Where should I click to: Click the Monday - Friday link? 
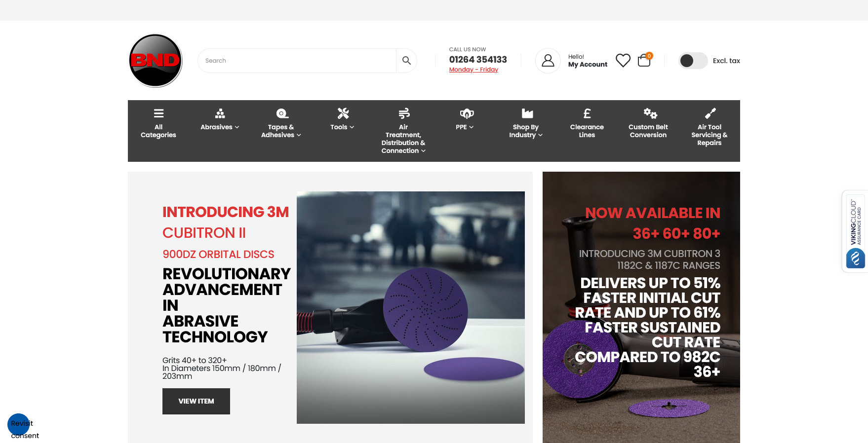pos(473,70)
